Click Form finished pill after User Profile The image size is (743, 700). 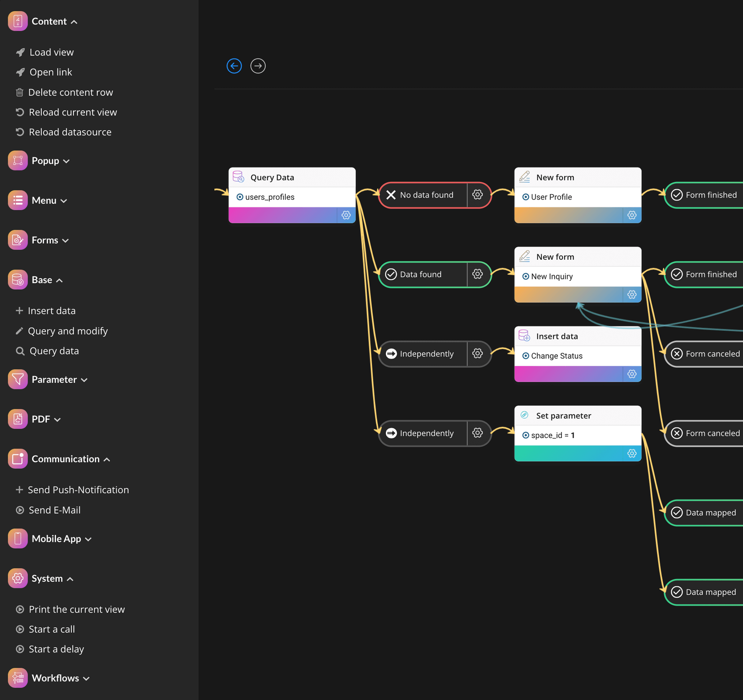(x=704, y=195)
